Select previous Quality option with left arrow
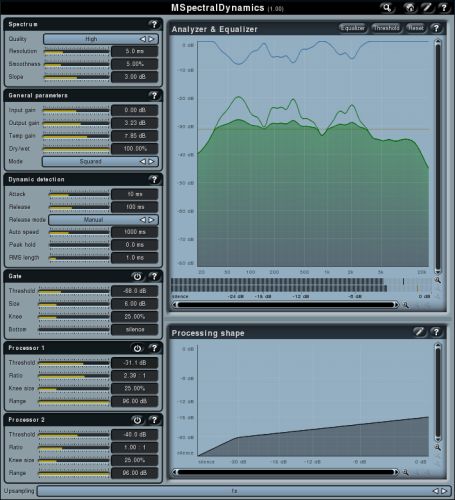Viewport: 455px width, 500px height. coord(143,39)
